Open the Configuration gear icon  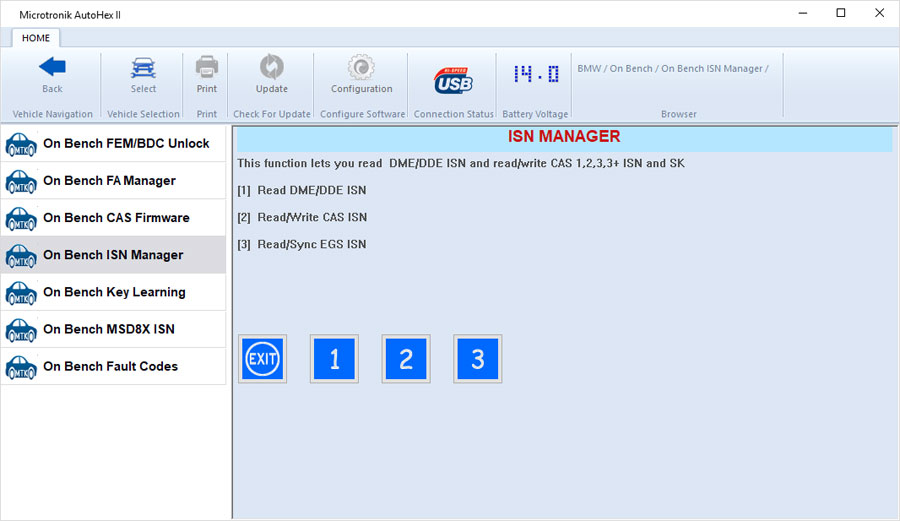tap(361, 68)
